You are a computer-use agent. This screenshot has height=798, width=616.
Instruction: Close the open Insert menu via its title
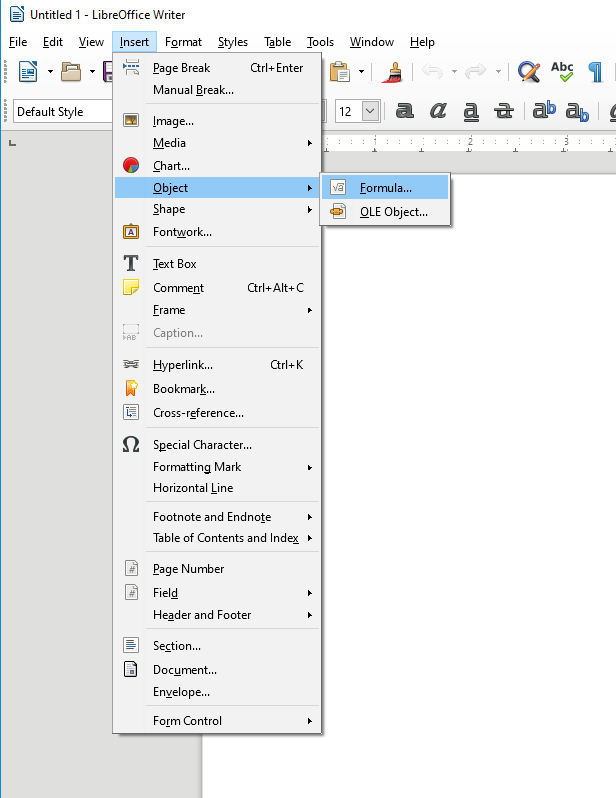click(134, 42)
